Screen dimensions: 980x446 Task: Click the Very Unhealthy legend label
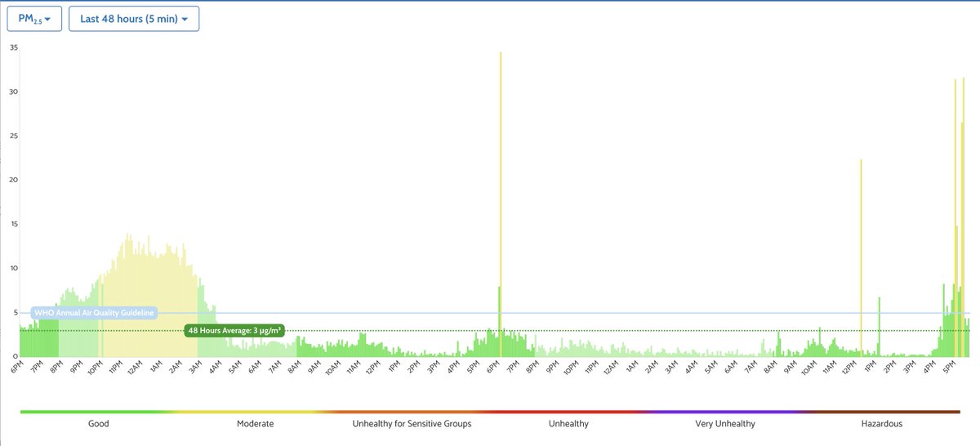724,424
